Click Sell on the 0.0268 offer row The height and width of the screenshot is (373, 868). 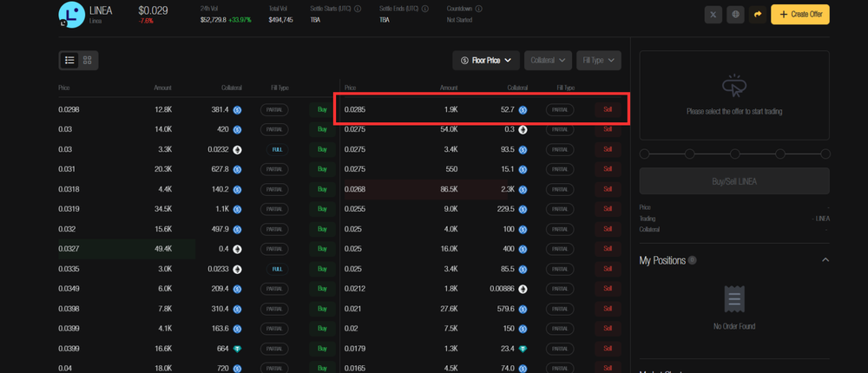tap(608, 189)
